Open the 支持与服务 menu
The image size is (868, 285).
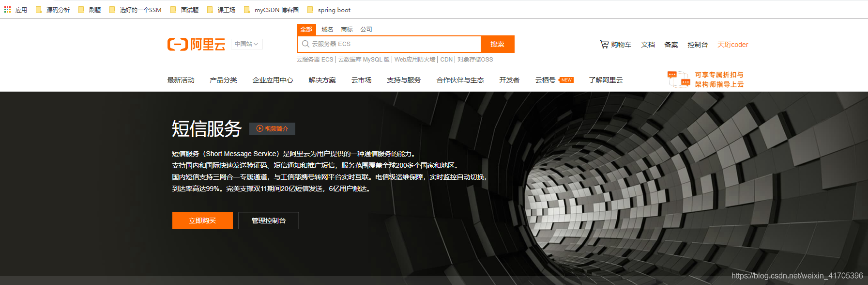click(x=404, y=80)
